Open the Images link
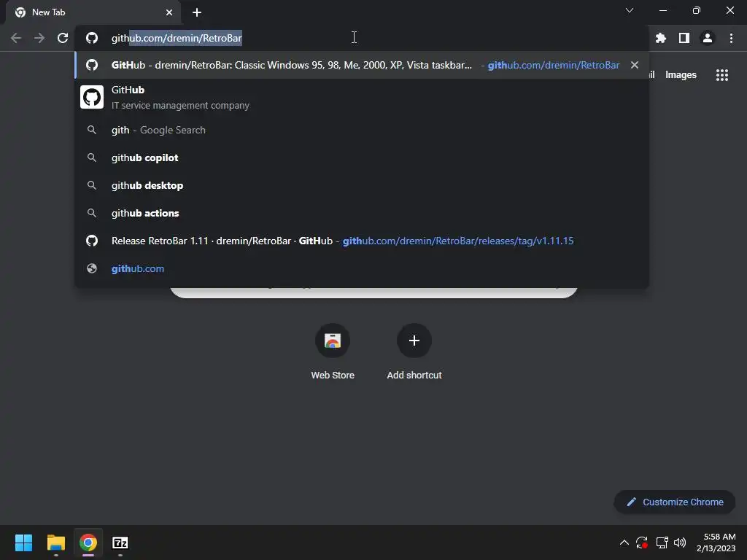The height and width of the screenshot is (560, 747). 681,75
